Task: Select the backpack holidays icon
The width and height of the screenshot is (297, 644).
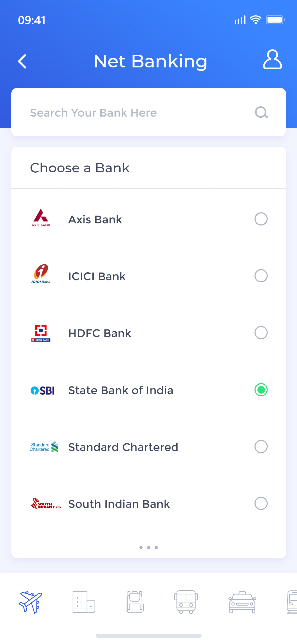Action: [135, 602]
